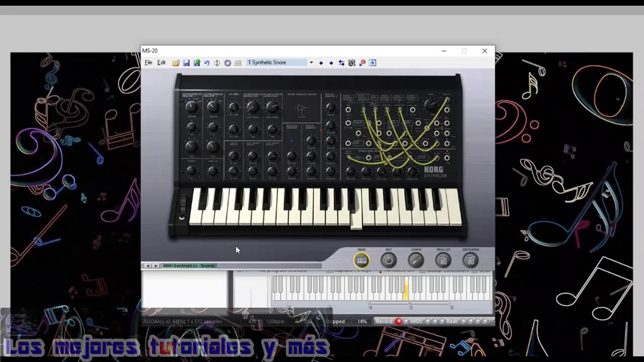Viewport: 644px width, 362px height.
Task: Click the high pass filter cutoff knob
Action: click(253, 107)
